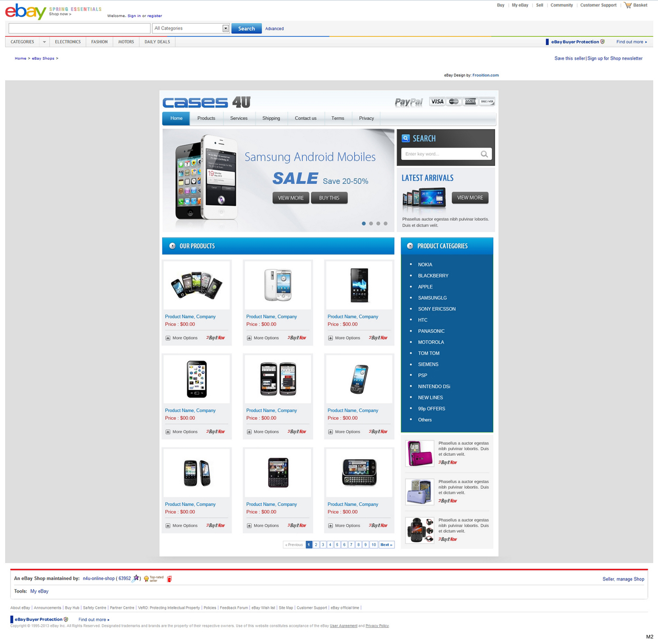Click the pink phone thumbnail in sidebar

pos(420,453)
